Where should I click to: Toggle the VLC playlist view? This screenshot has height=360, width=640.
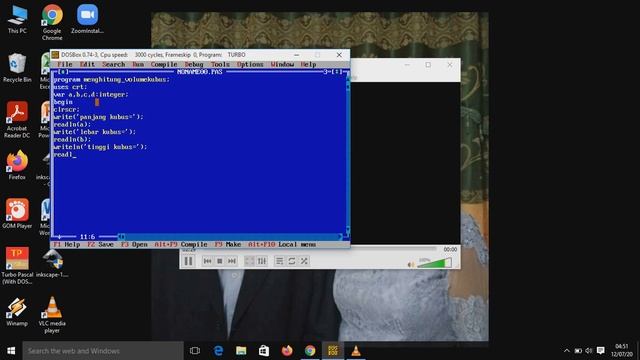(x=280, y=261)
